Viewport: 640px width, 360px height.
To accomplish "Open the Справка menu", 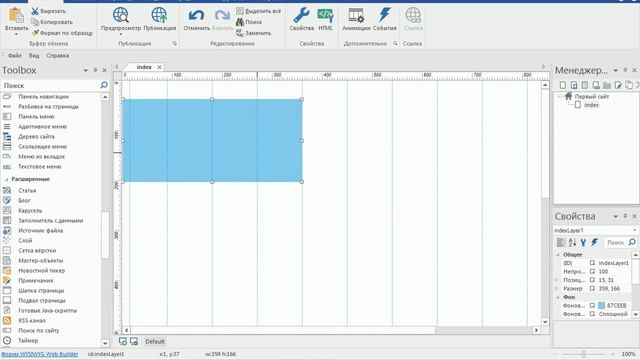I will pyautogui.click(x=58, y=56).
